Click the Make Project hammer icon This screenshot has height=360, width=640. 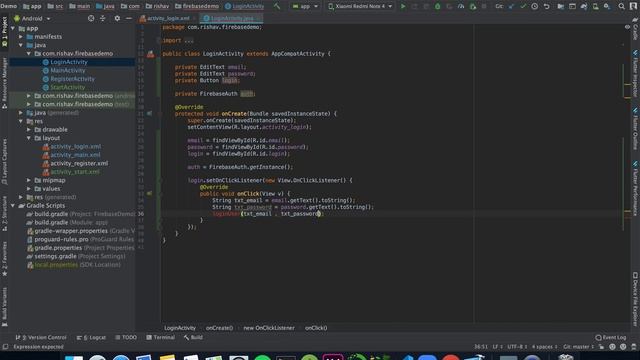click(277, 6)
